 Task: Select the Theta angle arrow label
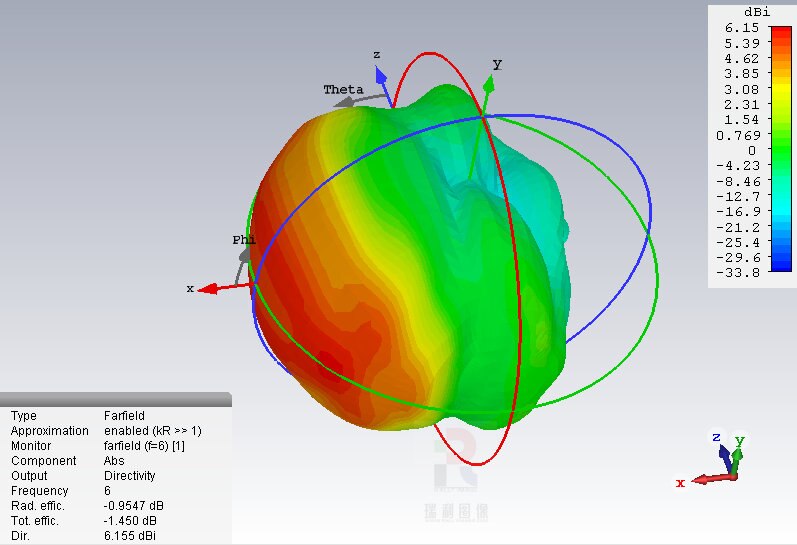343,90
